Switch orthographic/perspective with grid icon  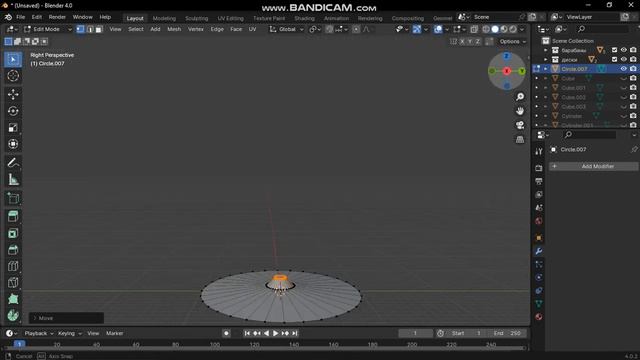520,139
